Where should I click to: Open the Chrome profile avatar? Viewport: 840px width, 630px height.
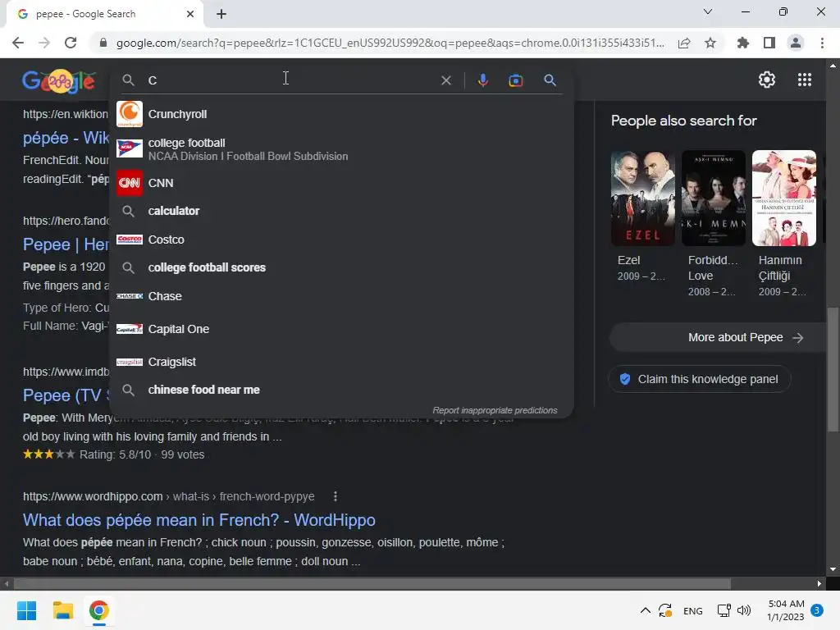coord(796,43)
